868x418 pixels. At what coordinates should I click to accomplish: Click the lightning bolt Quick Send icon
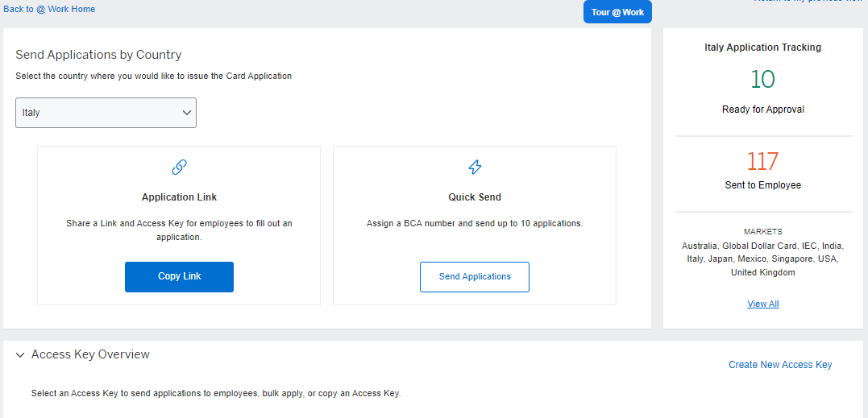click(475, 168)
